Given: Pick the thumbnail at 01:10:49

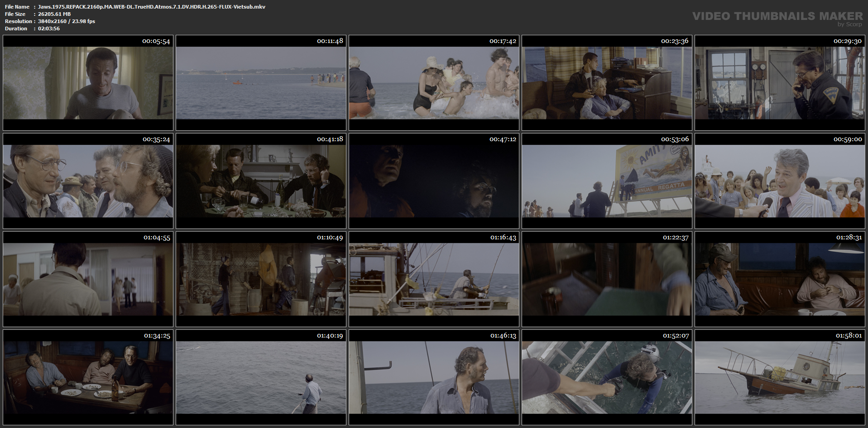Looking at the screenshot, I should pos(261,279).
